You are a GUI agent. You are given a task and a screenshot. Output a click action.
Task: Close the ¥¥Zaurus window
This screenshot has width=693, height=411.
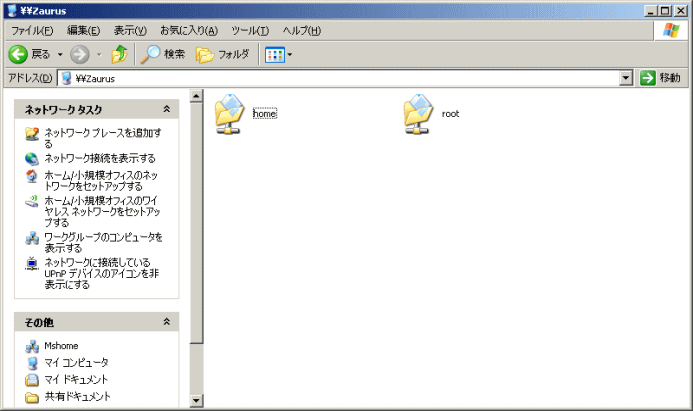pos(680,11)
